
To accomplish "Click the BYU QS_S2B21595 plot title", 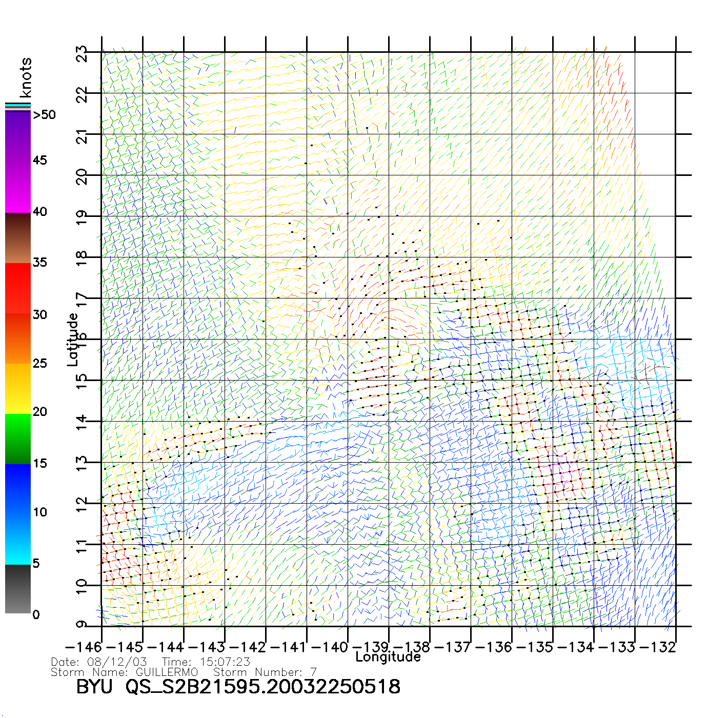I will (x=238, y=687).
